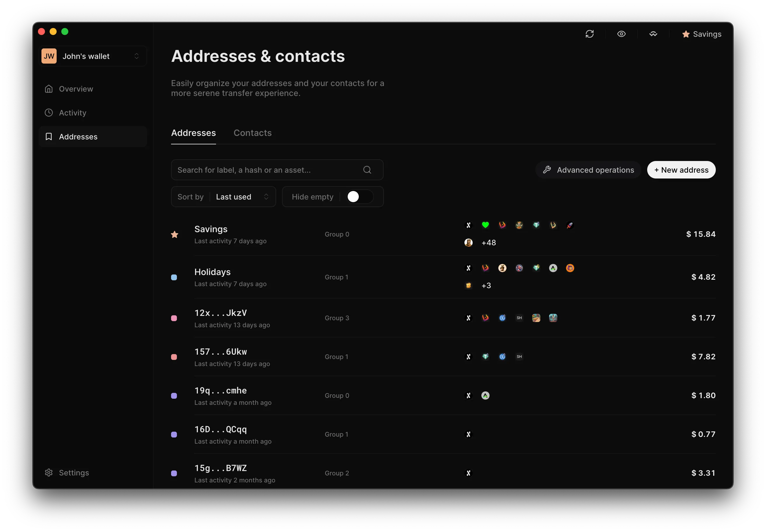Open Advanced operations
Screen dimensions: 766x532
588,170
